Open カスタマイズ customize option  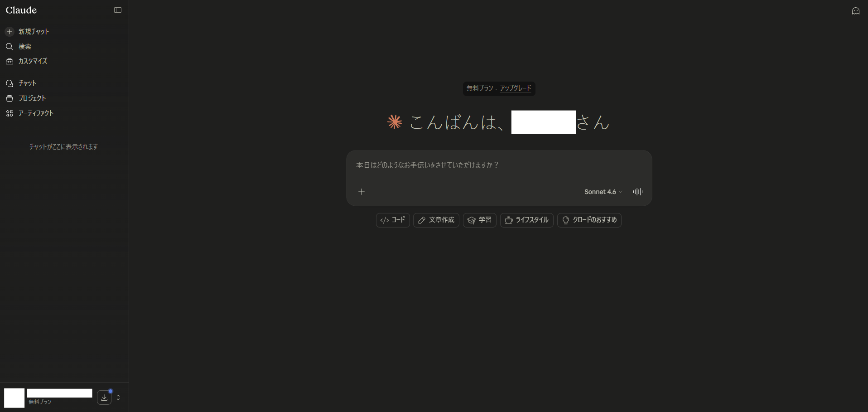point(33,61)
